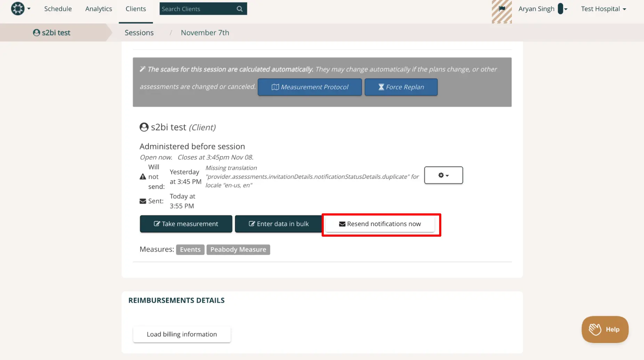Switch to the Analytics tab
644x360 pixels.
click(x=98, y=9)
